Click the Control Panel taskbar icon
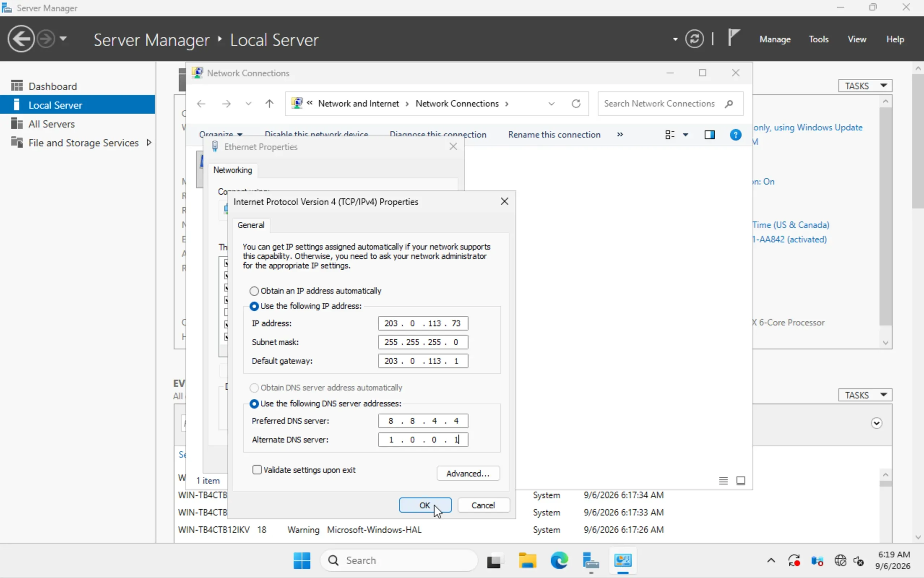This screenshot has height=578, width=924. pos(623,560)
